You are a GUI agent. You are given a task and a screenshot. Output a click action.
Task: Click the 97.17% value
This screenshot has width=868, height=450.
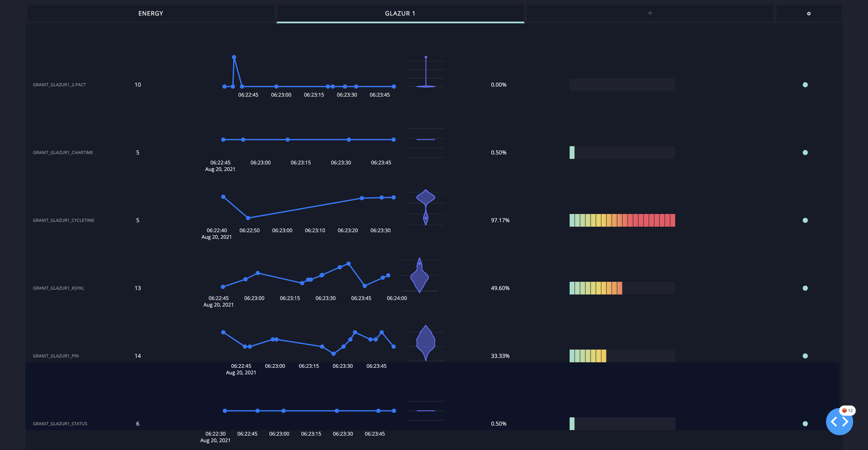point(500,220)
